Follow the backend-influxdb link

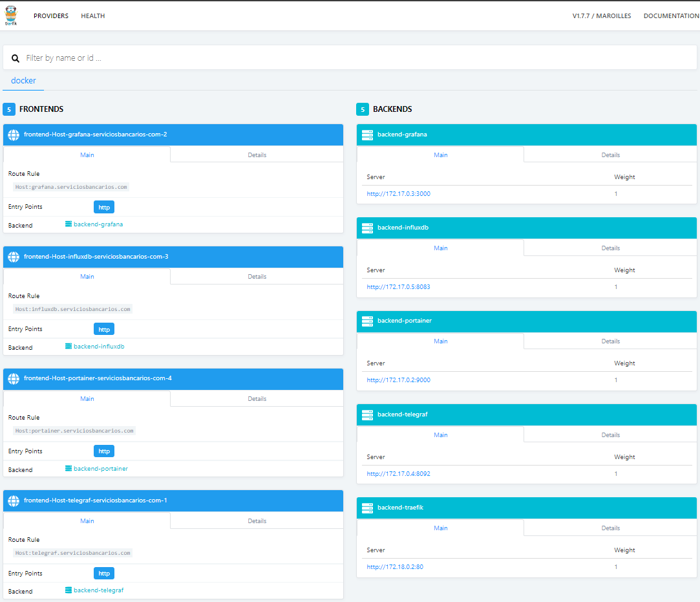pos(99,347)
